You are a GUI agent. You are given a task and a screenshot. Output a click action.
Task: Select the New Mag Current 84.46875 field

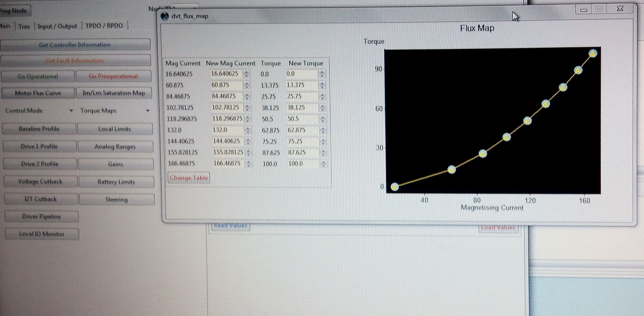pos(226,96)
